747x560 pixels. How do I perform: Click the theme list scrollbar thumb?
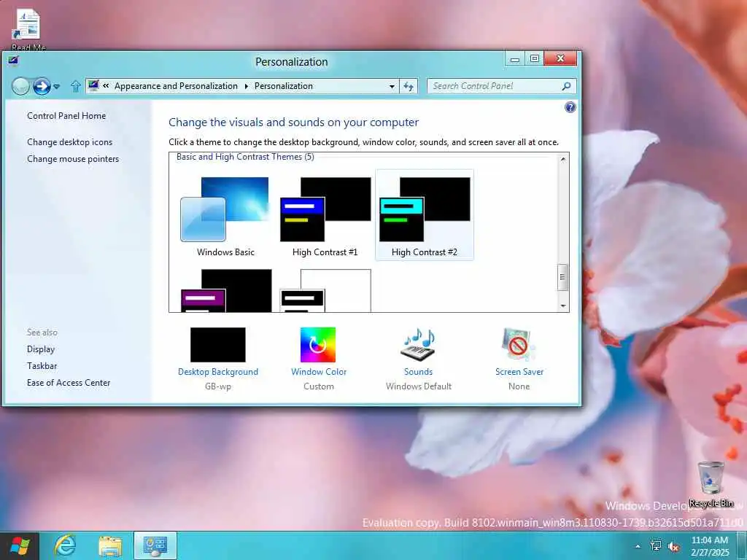pos(563,277)
